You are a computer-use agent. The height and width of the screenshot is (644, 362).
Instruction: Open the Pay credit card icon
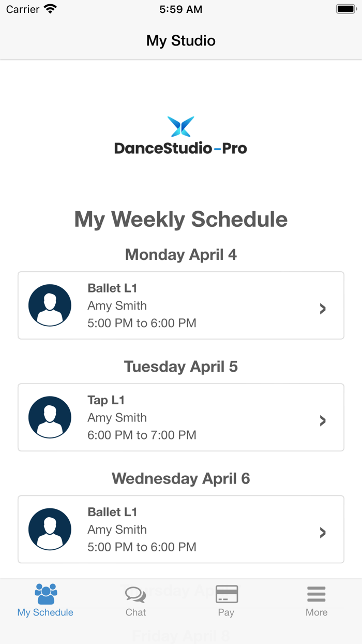point(226,594)
